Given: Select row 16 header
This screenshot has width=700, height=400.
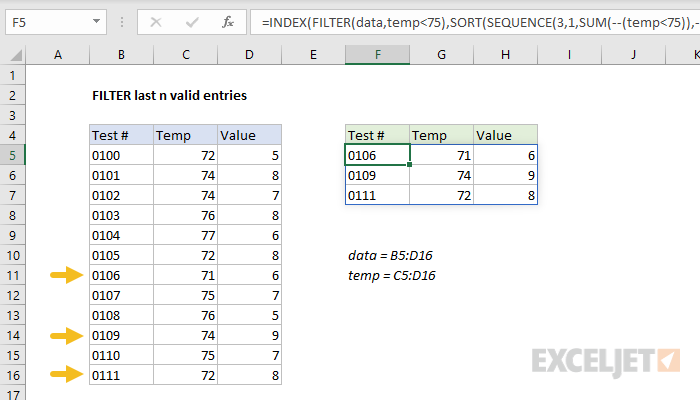Looking at the screenshot, I should [12, 375].
